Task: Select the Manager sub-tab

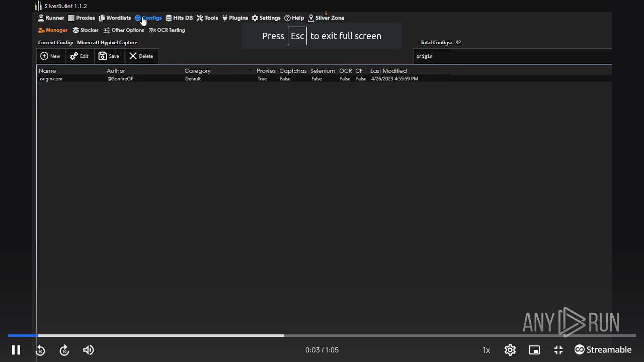Action: click(53, 30)
